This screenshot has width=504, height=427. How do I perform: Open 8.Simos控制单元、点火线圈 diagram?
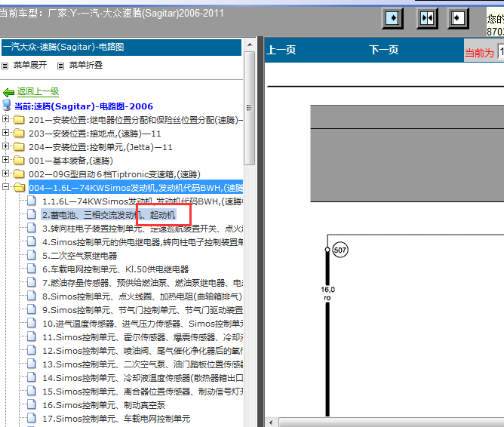[142, 296]
